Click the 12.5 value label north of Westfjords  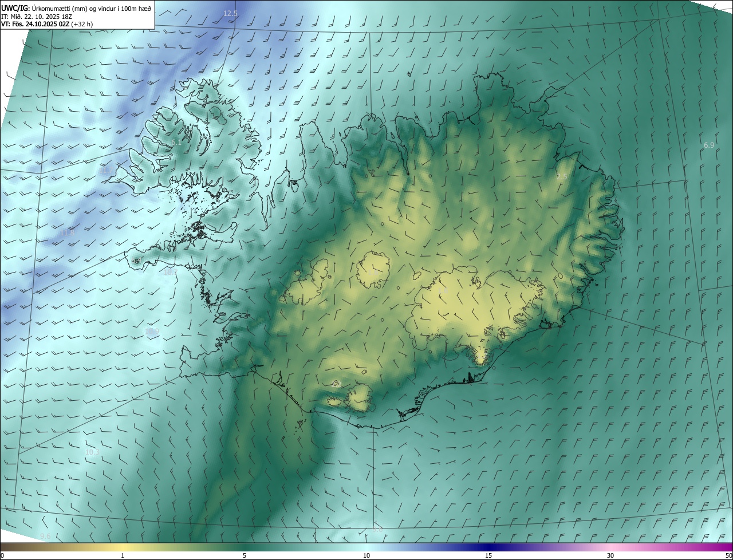[x=230, y=13]
